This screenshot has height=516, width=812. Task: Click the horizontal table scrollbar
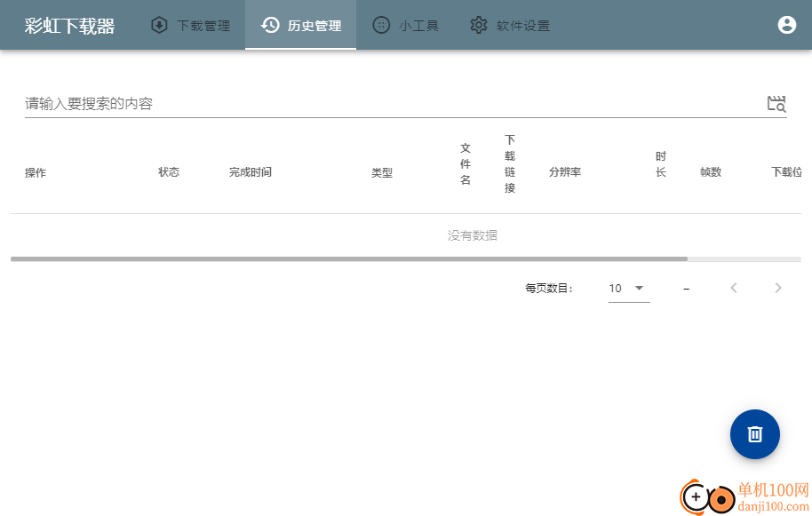click(349, 258)
